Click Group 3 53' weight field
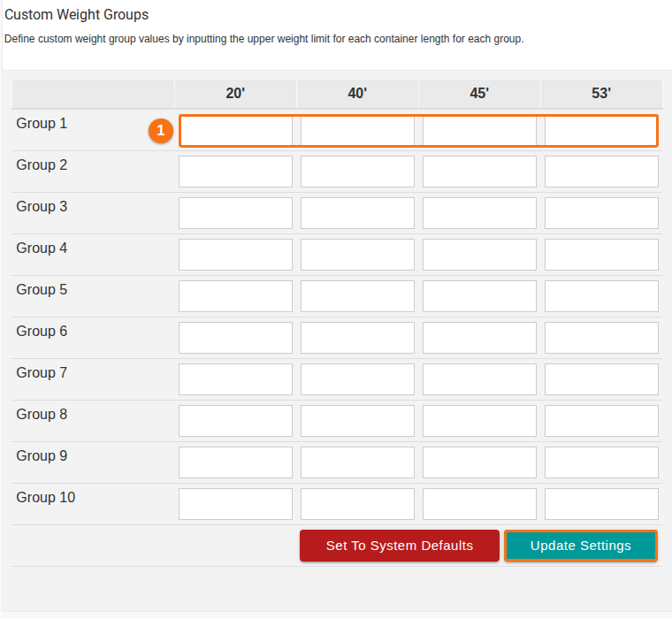 pyautogui.click(x=601, y=213)
